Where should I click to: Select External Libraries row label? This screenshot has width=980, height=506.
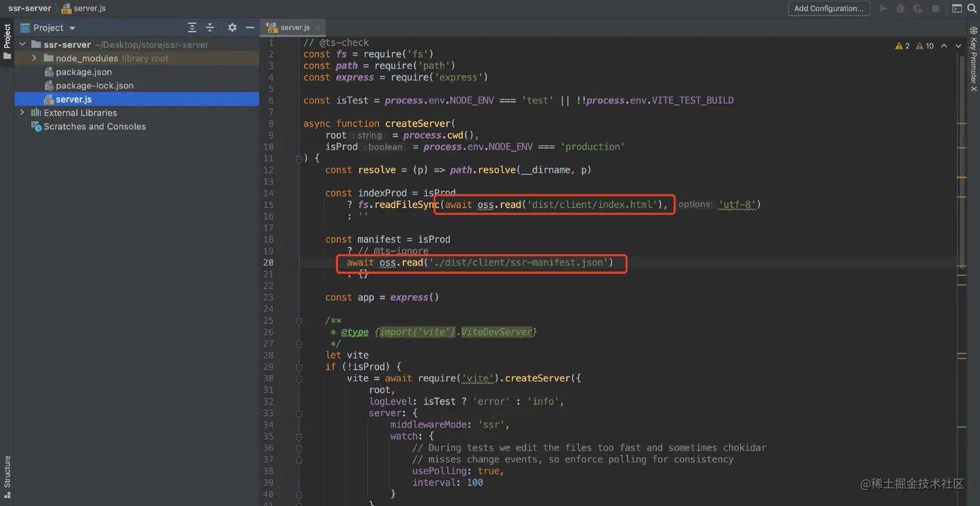(x=80, y=113)
